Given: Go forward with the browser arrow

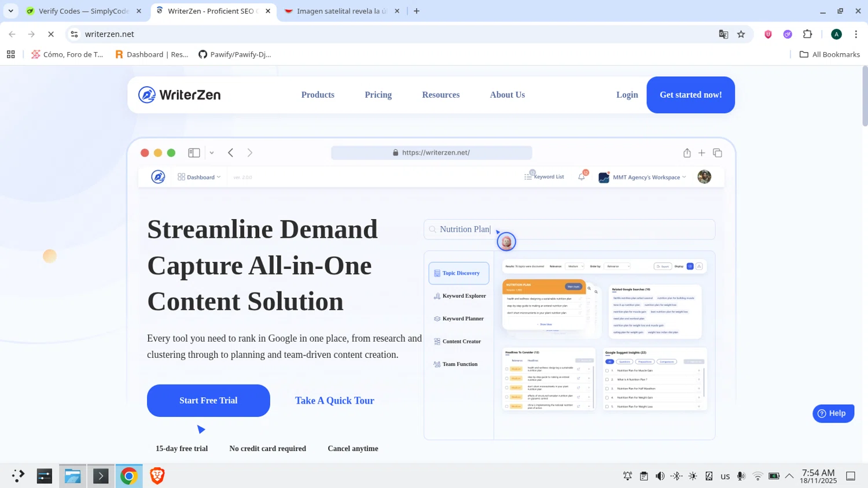Looking at the screenshot, I should [31, 34].
